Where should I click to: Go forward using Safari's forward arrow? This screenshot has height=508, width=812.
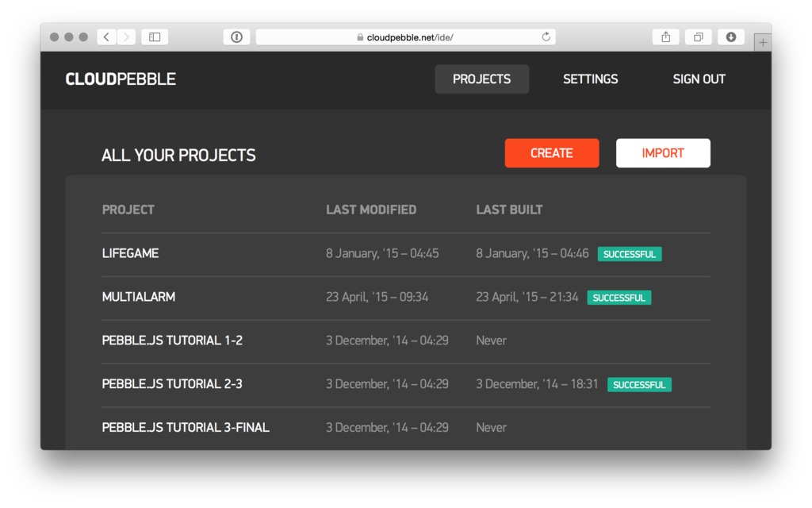point(126,37)
